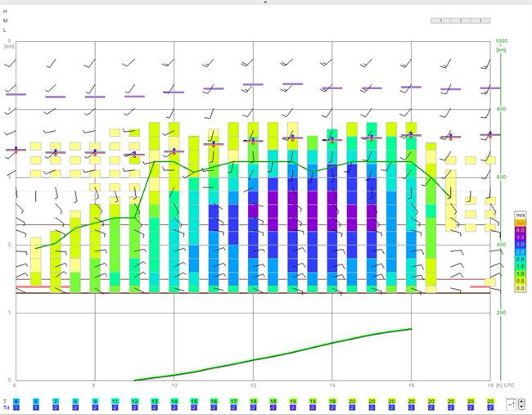Click the segmented slider control at top right
Viewport: 532px width, 415px height.
point(461,20)
